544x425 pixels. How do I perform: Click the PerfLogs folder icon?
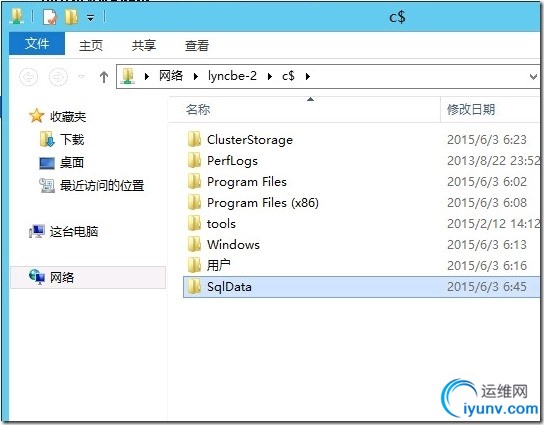[194, 160]
